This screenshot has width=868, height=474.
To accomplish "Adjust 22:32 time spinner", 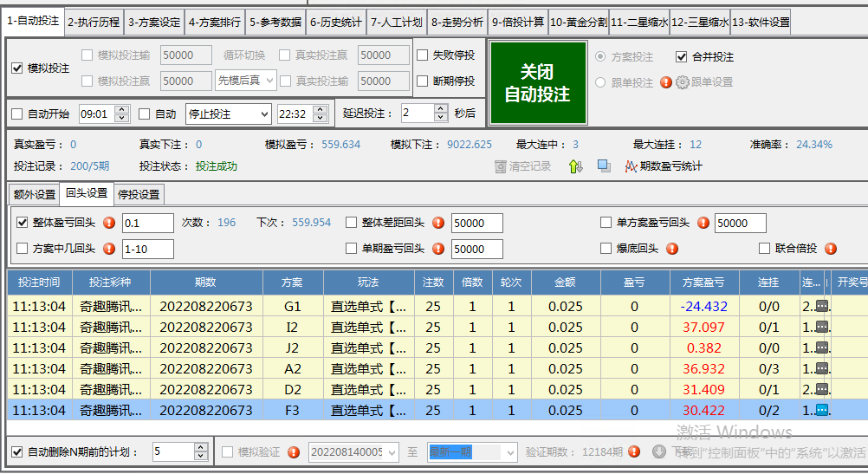I will [x=321, y=114].
